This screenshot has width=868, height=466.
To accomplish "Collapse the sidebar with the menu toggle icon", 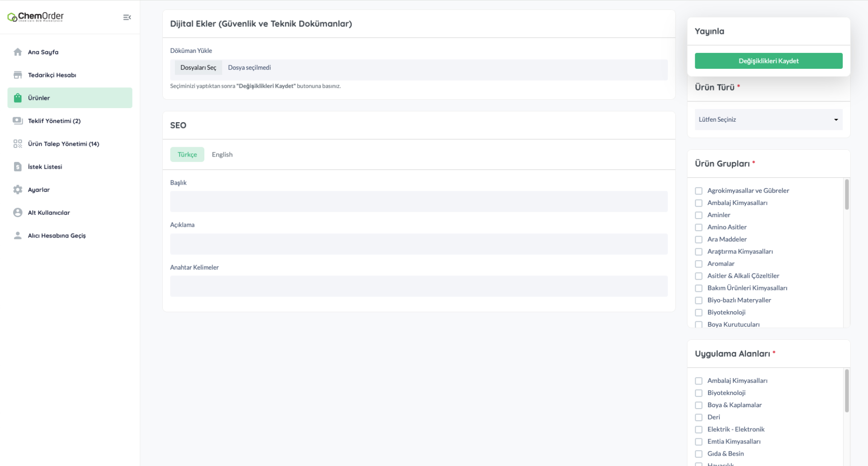I will click(x=127, y=17).
